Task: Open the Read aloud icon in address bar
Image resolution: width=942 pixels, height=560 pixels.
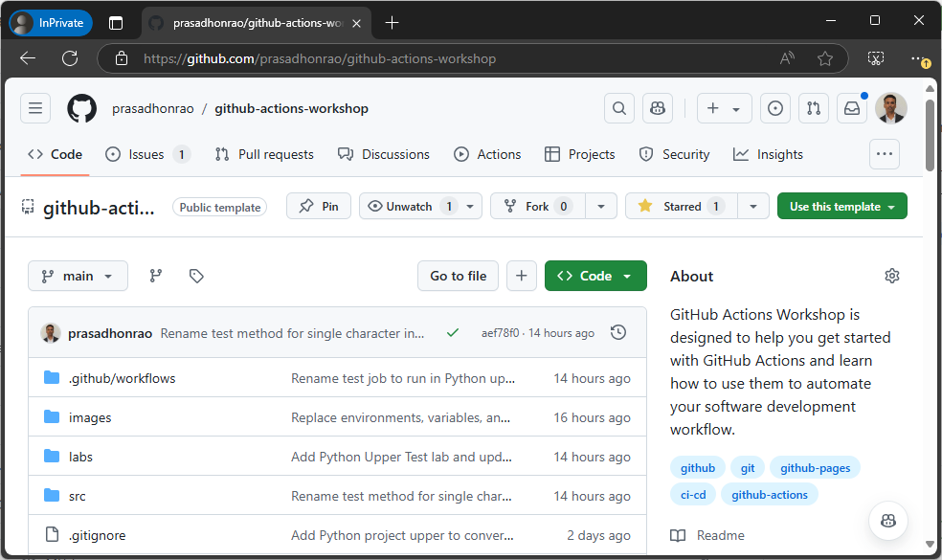Action: 787,58
